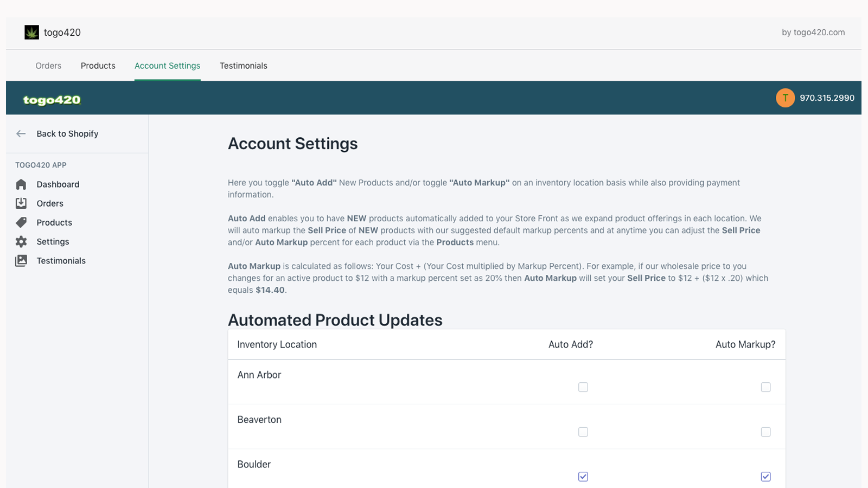Click the Beaverton location row label

coord(259,420)
